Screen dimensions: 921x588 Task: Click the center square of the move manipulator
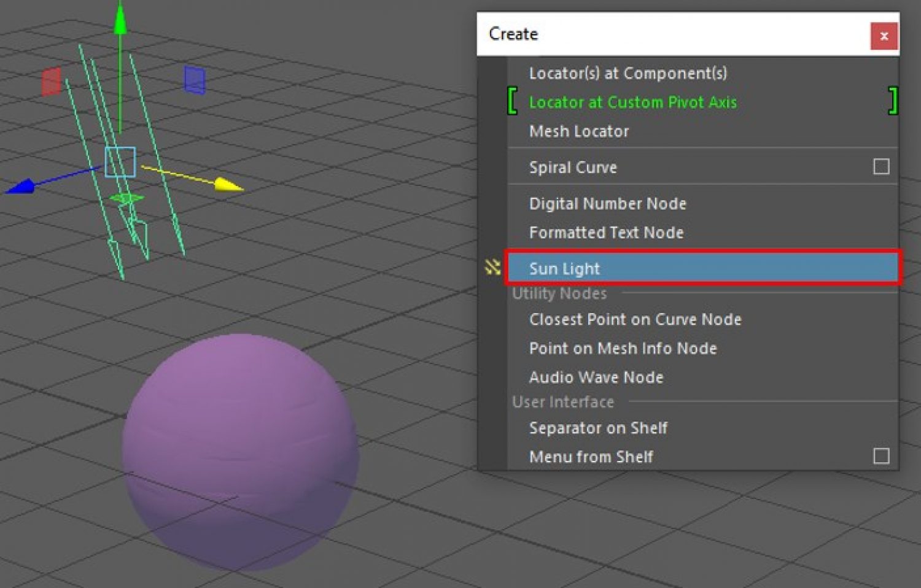pyautogui.click(x=120, y=162)
